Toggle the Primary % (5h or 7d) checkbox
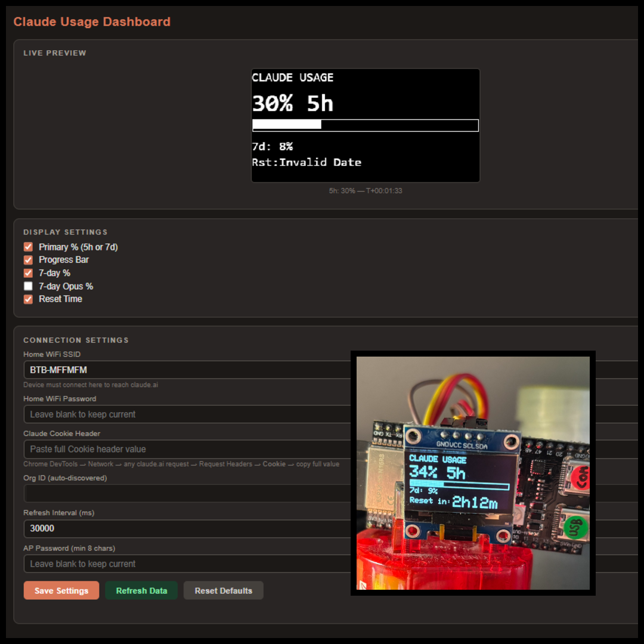The width and height of the screenshot is (644, 644). 28,247
